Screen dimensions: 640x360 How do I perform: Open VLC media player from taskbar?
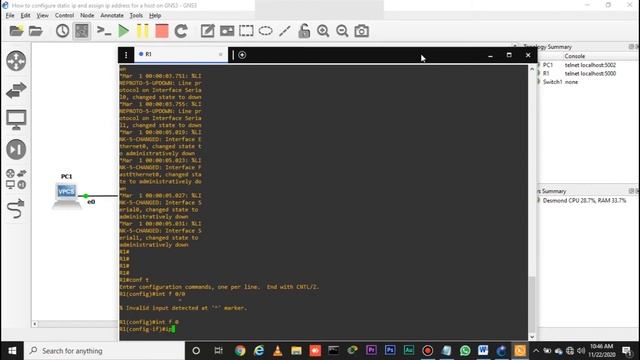(x=278, y=351)
